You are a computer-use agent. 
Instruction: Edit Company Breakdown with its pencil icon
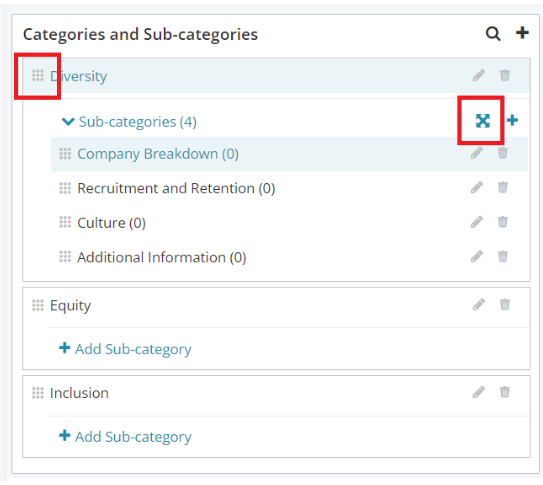[477, 153]
